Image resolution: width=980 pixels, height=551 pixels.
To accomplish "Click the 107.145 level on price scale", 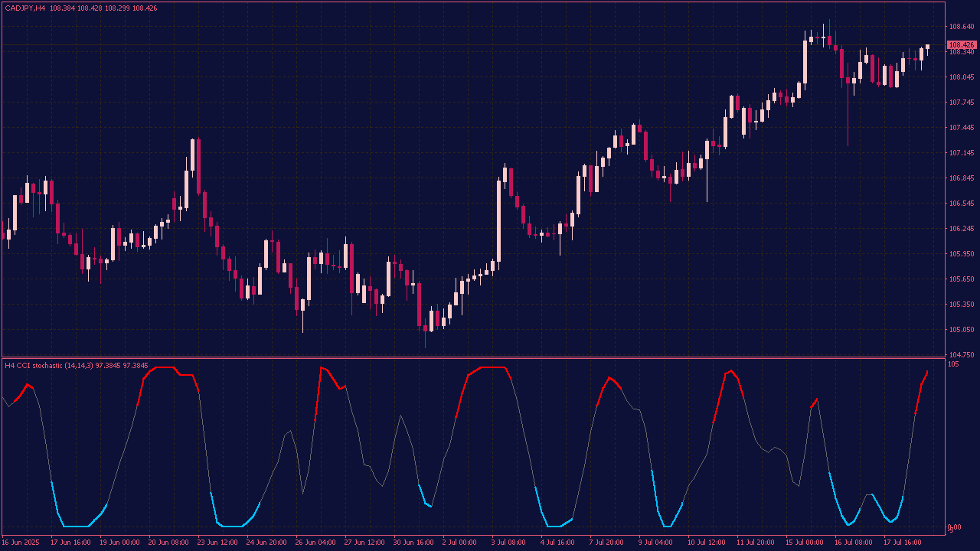I will click(961, 153).
